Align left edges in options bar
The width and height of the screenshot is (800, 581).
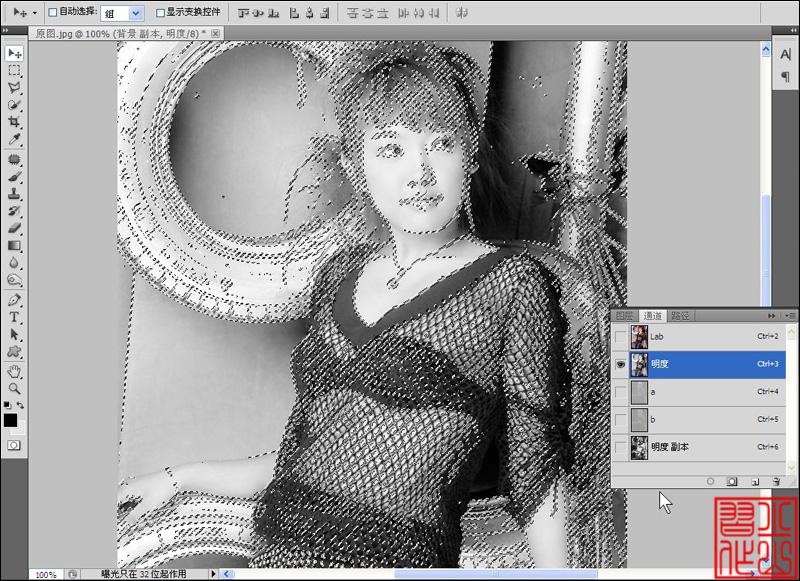pyautogui.click(x=294, y=13)
